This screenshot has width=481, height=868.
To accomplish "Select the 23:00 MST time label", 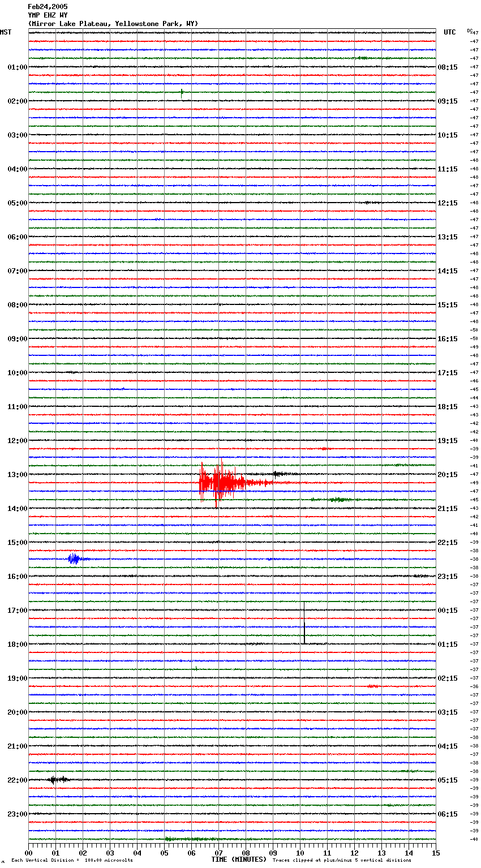I will (18, 814).
